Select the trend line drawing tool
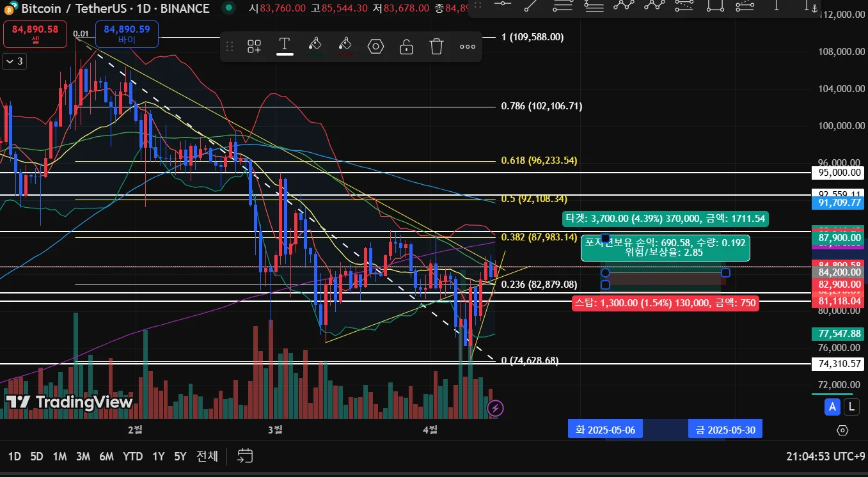The height and width of the screenshot is (477, 868). [531, 4]
